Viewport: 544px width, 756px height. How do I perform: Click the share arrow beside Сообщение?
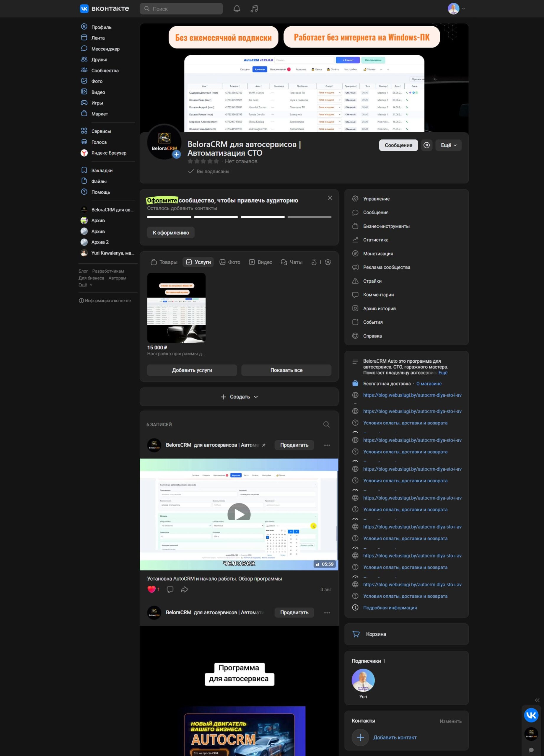click(x=426, y=145)
